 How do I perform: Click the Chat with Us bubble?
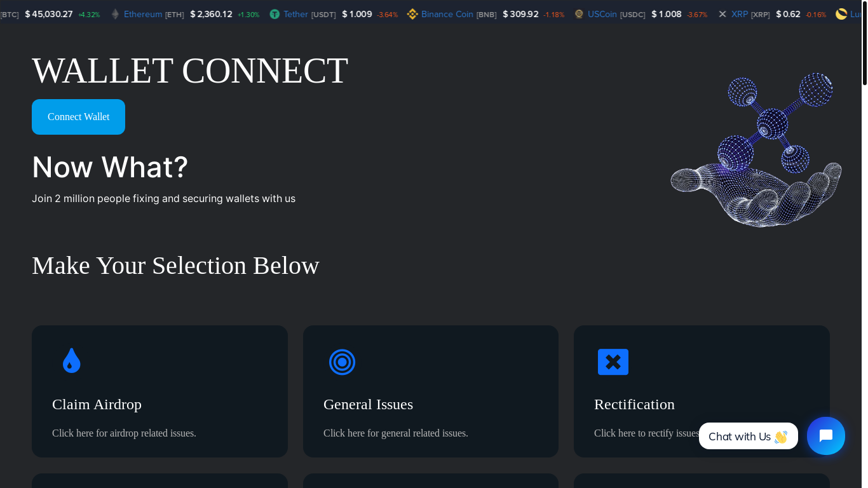(748, 437)
